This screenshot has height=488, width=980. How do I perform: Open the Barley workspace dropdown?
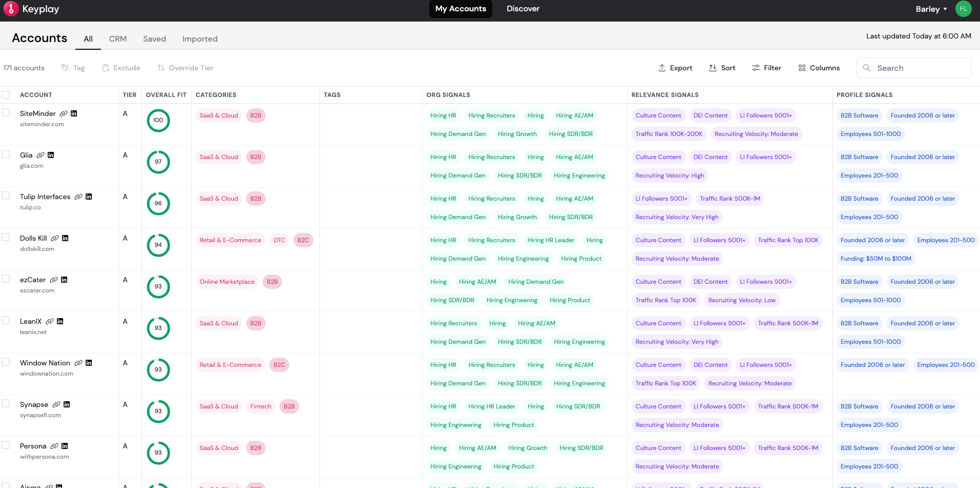point(931,9)
